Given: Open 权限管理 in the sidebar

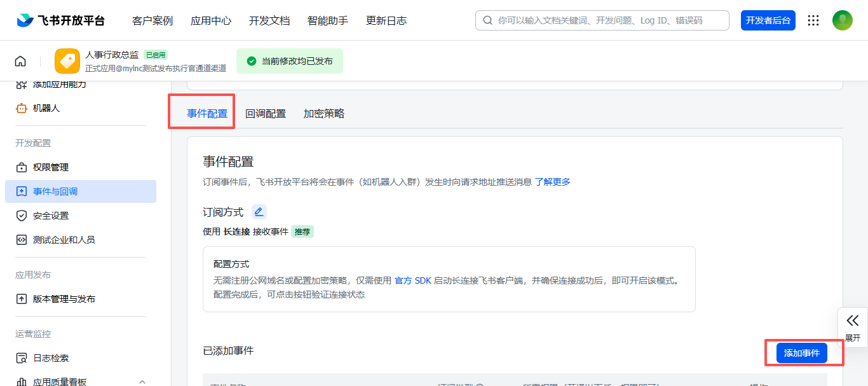Looking at the screenshot, I should pyautogui.click(x=51, y=167).
